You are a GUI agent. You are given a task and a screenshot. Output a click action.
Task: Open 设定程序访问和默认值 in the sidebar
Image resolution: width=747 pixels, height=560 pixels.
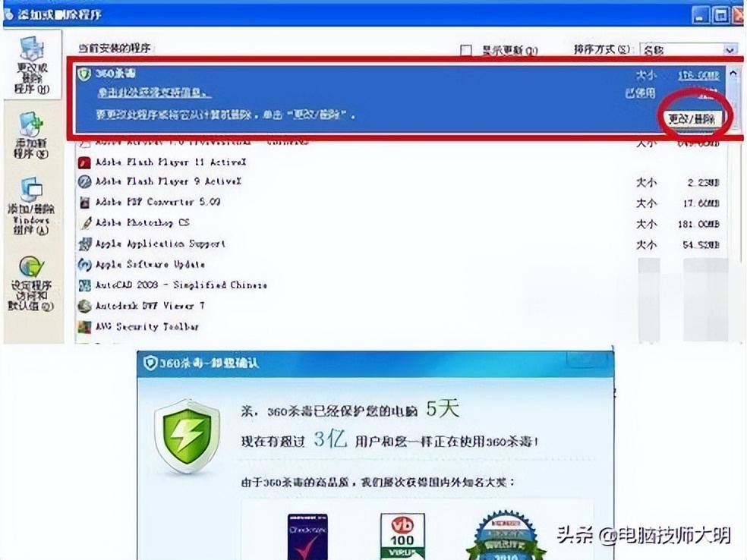tap(30, 275)
